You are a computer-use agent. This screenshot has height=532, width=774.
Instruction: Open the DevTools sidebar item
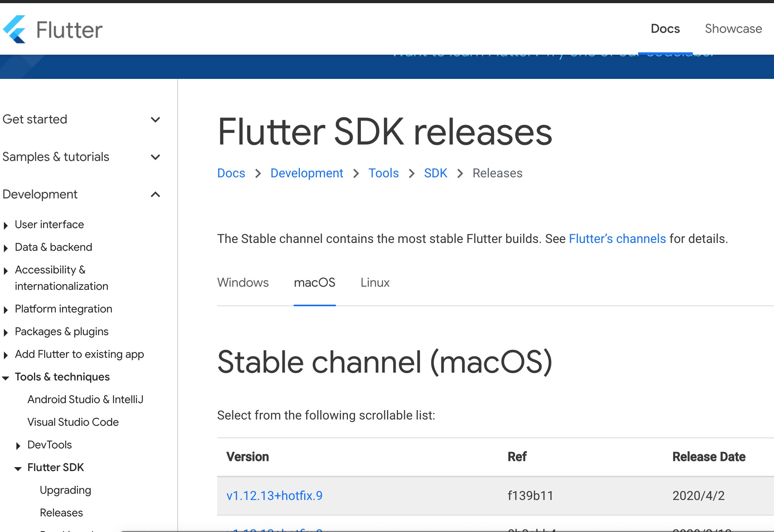click(50, 445)
